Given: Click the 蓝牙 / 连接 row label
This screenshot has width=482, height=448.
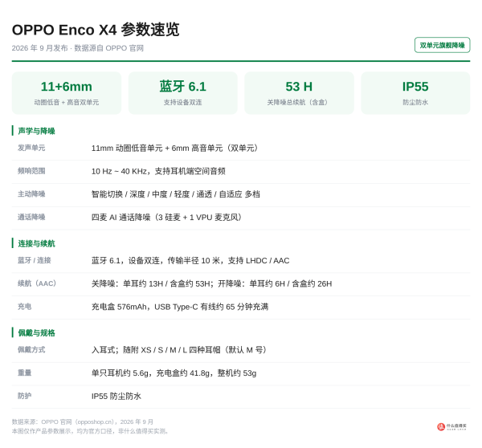Looking at the screenshot, I should [34, 260].
